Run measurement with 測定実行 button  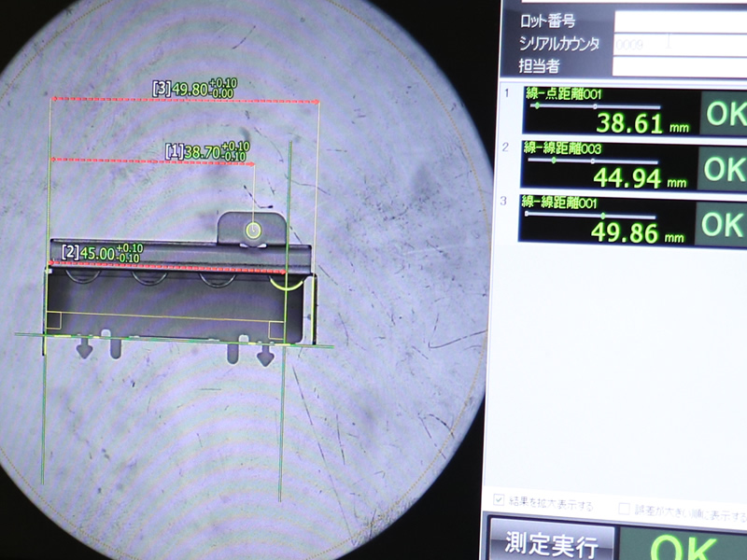coord(551,542)
